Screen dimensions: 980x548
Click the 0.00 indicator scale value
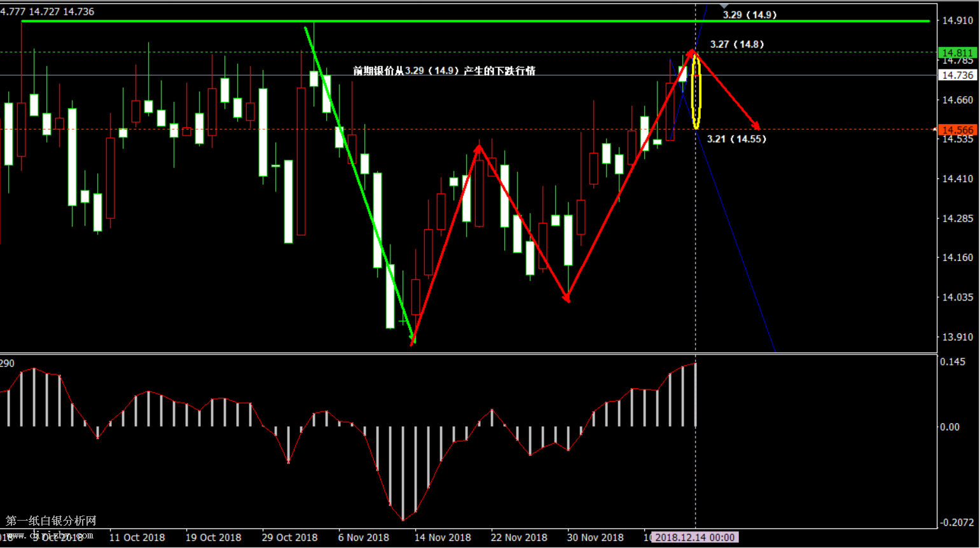tap(950, 427)
